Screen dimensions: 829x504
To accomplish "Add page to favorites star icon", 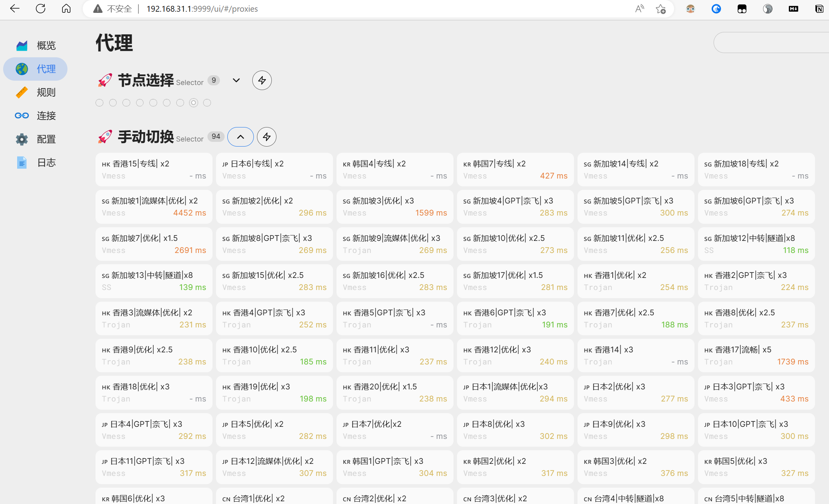I will pyautogui.click(x=661, y=9).
